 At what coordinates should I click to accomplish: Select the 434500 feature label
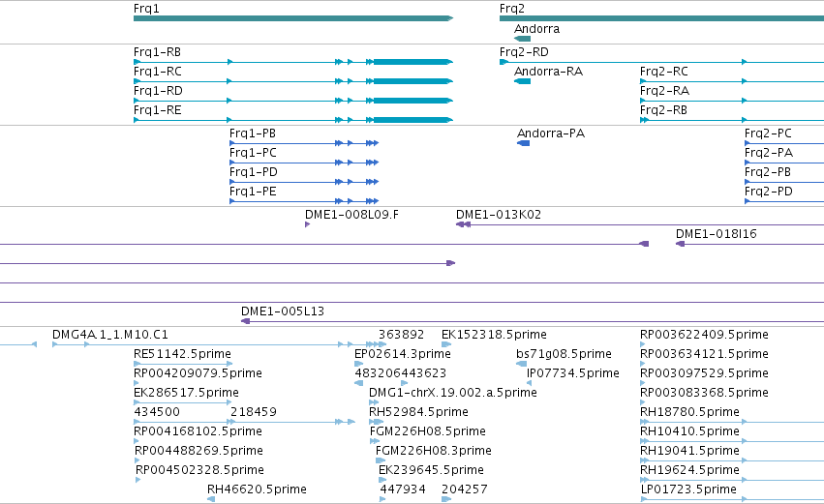(x=157, y=412)
